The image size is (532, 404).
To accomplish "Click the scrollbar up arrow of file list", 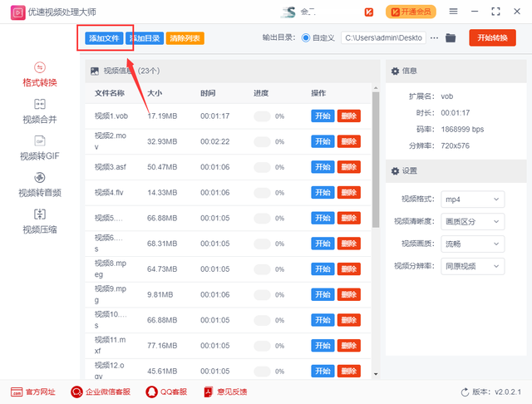I will point(376,88).
